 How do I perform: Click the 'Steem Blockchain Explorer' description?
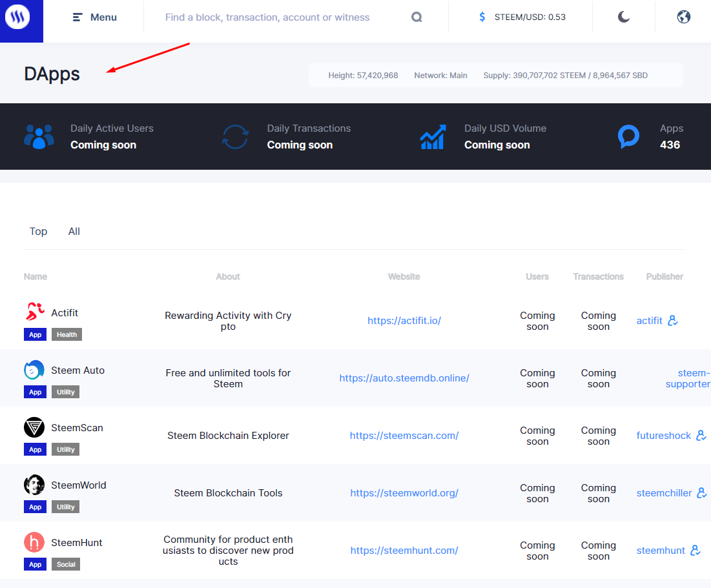tap(228, 435)
